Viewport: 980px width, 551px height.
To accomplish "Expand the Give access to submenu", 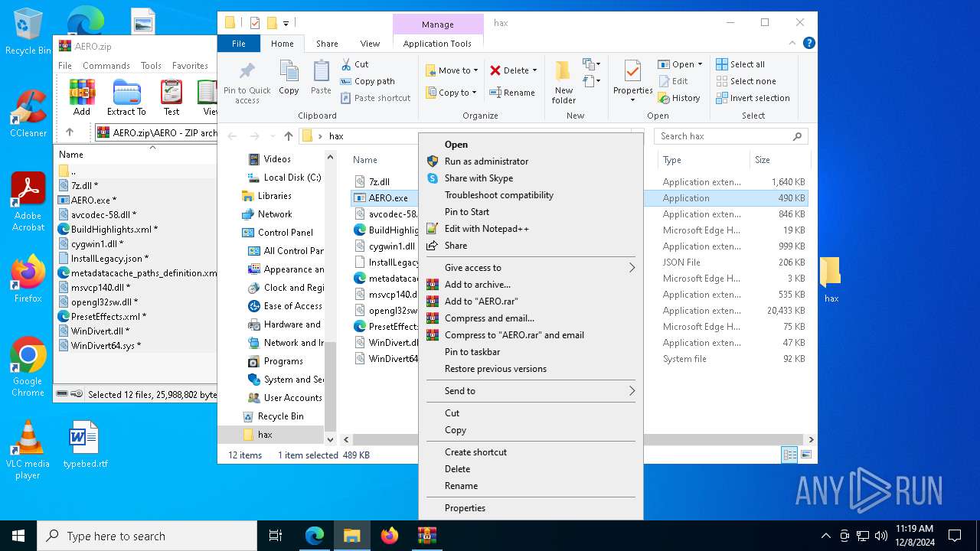I will 531,268.
